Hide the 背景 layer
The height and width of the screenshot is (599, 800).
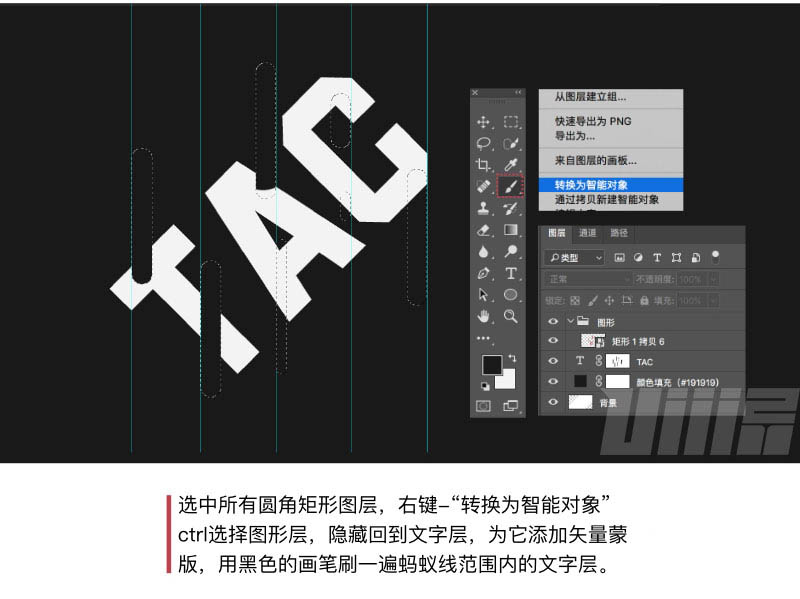pyautogui.click(x=553, y=402)
